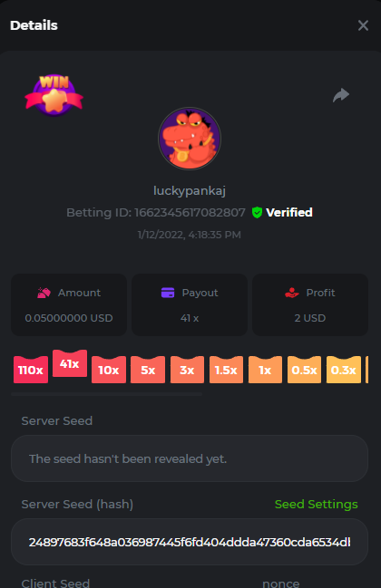Screen dimensions: 381x588
Task: Select the 110x multiplier tile
Action: coord(31,370)
